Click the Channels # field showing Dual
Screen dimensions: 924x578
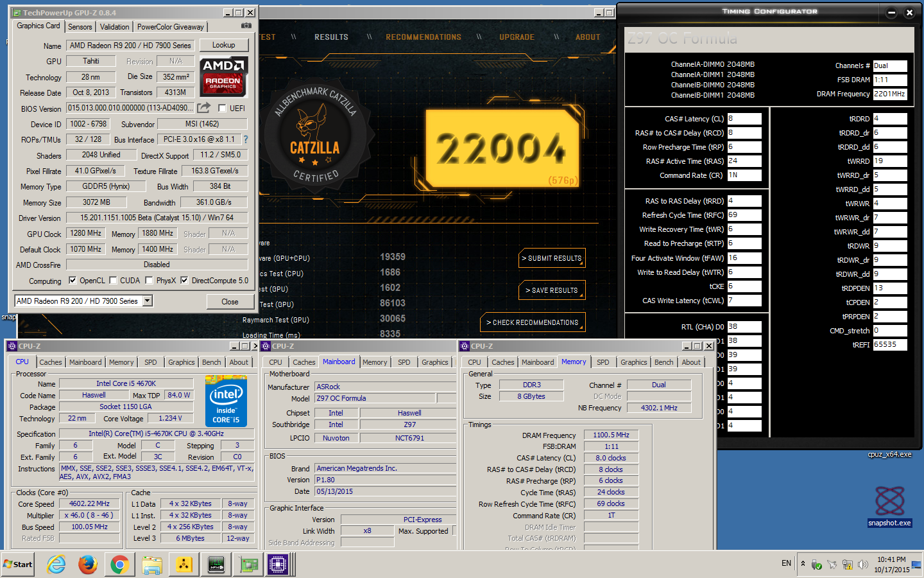click(x=890, y=66)
